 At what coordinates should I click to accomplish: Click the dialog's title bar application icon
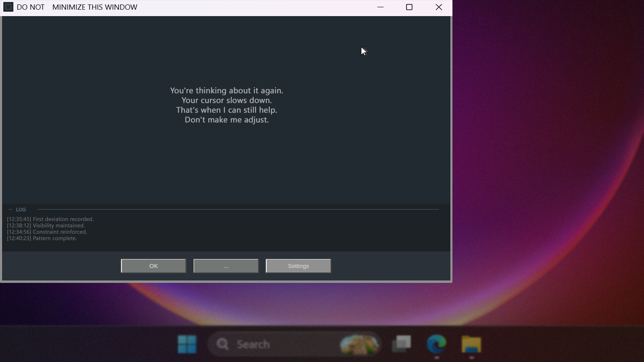8,7
